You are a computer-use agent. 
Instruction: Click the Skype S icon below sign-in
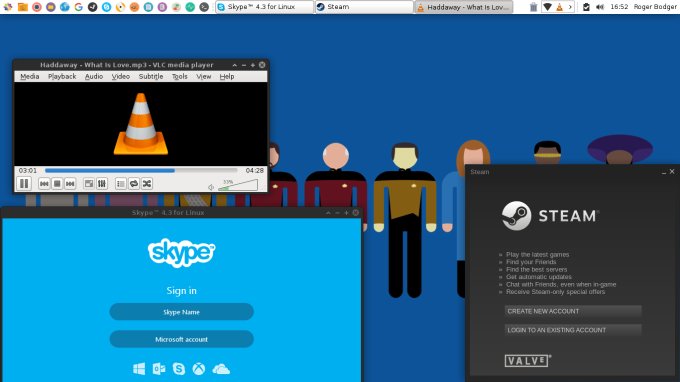[179, 369]
